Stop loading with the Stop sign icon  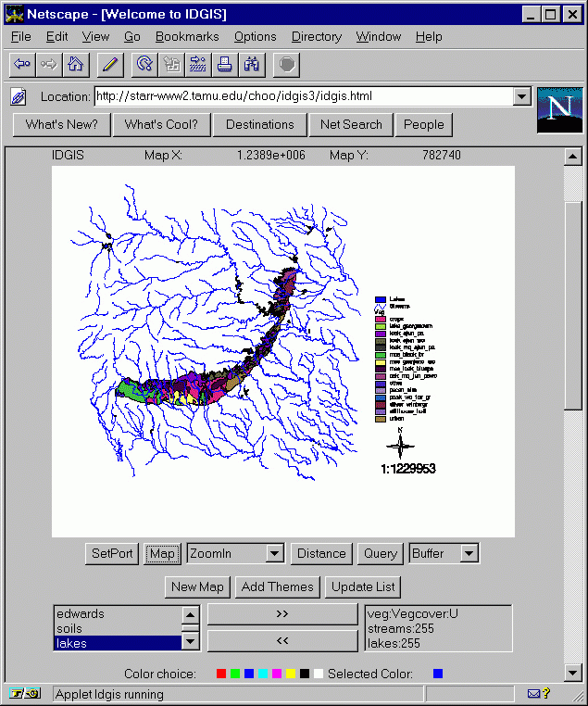(x=286, y=65)
